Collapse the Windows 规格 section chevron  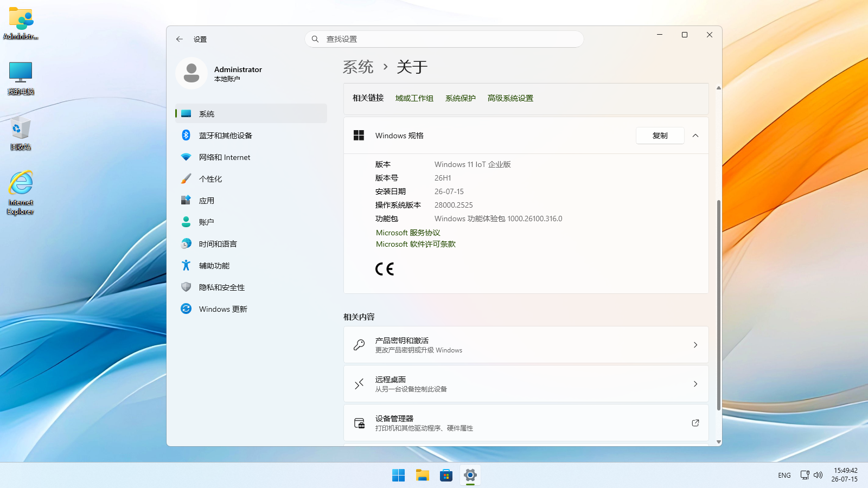(695, 136)
